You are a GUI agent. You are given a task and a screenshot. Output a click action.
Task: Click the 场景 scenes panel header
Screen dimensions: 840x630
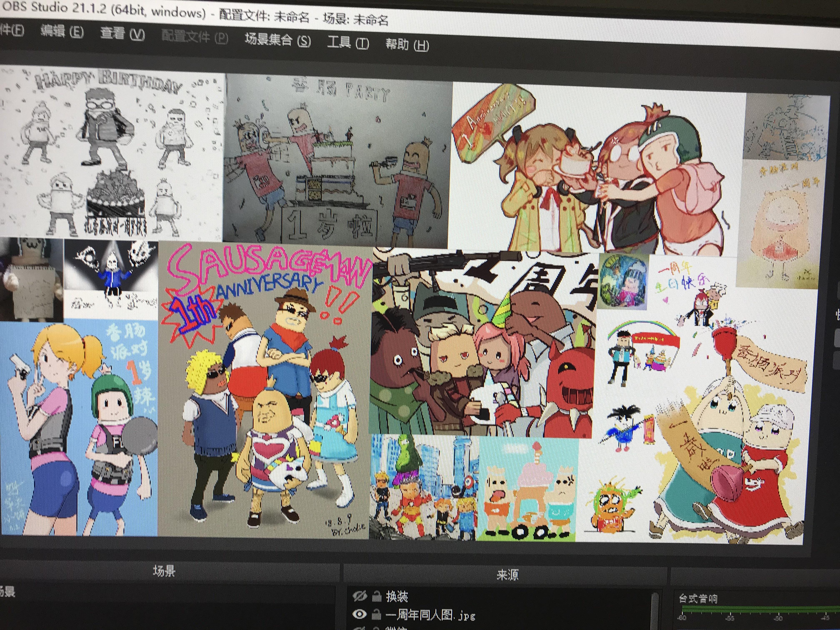pyautogui.click(x=164, y=571)
